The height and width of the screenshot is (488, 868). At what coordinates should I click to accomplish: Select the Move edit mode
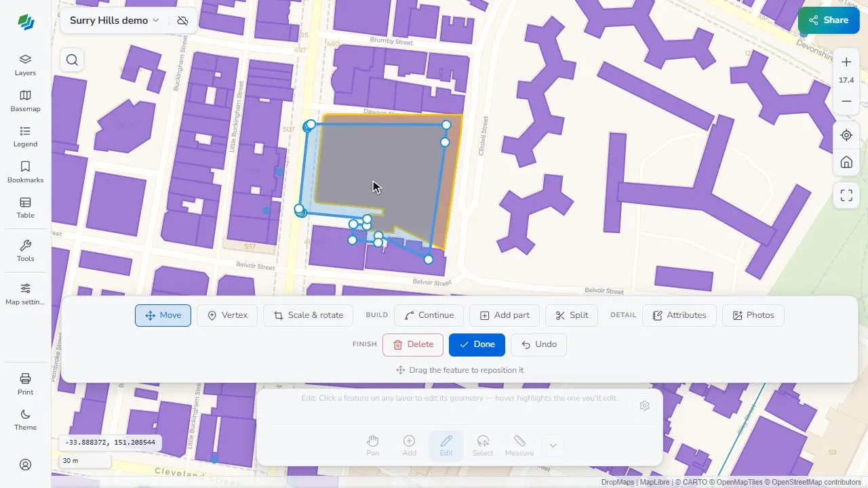(x=163, y=315)
